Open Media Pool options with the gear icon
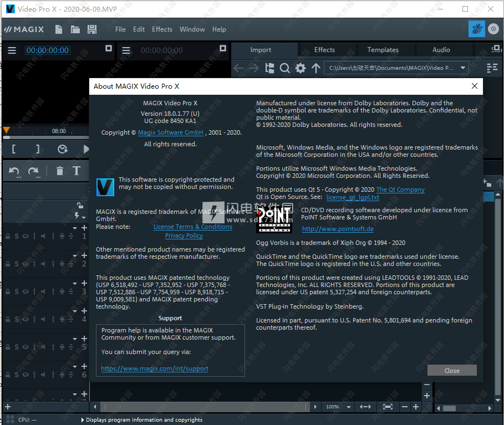 click(301, 68)
